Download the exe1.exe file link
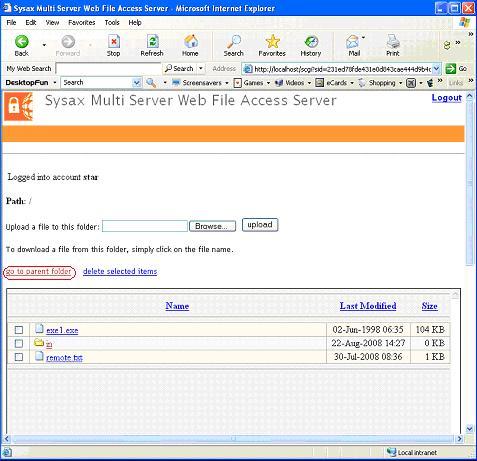Screen dimensions: 477x461 [x=62, y=330]
